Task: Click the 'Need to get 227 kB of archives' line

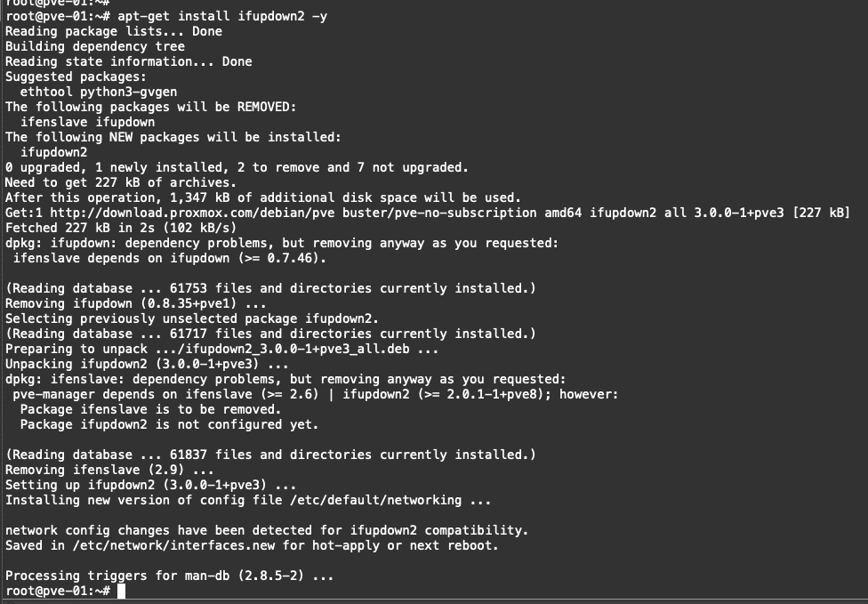Action: point(121,182)
